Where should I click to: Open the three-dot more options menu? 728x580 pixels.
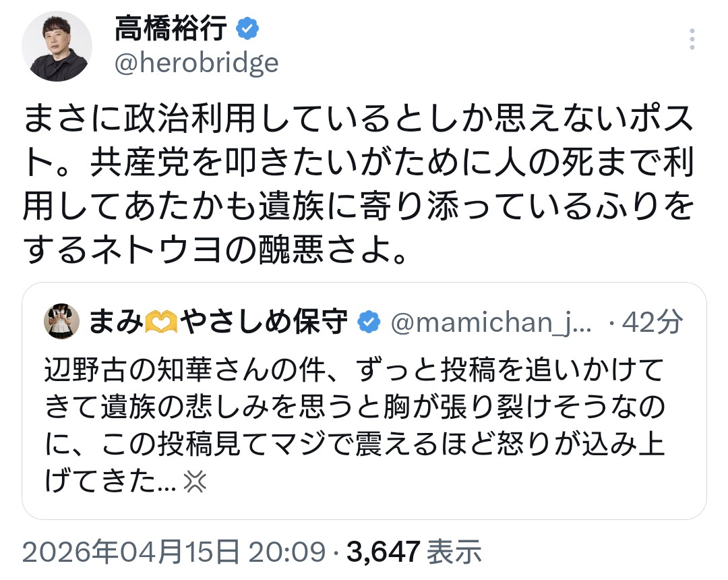(692, 39)
